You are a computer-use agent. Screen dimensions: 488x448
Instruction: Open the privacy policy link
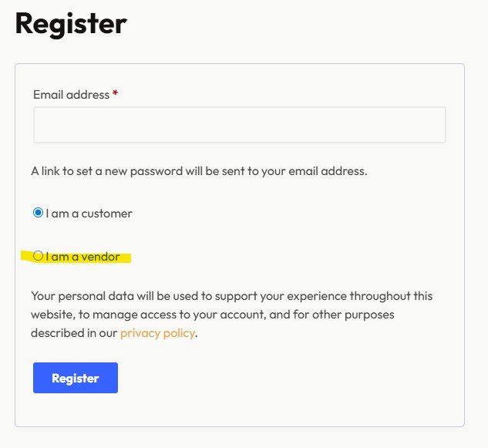click(157, 333)
